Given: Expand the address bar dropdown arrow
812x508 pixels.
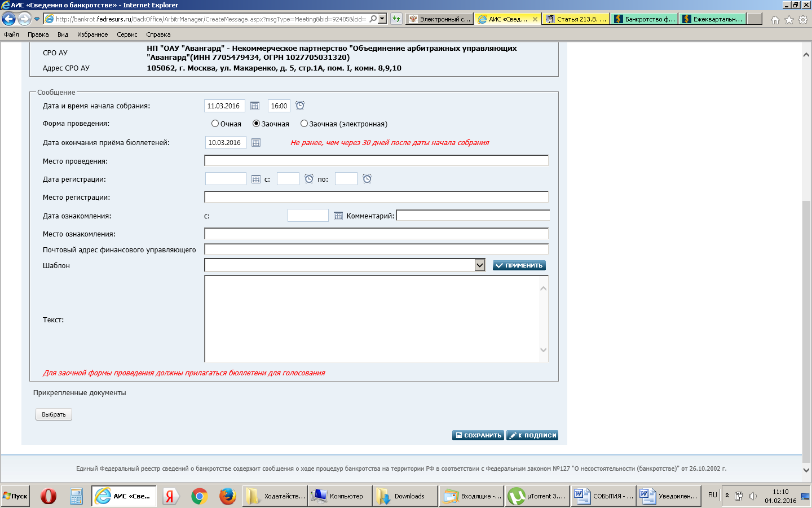Looking at the screenshot, I should click(x=382, y=19).
